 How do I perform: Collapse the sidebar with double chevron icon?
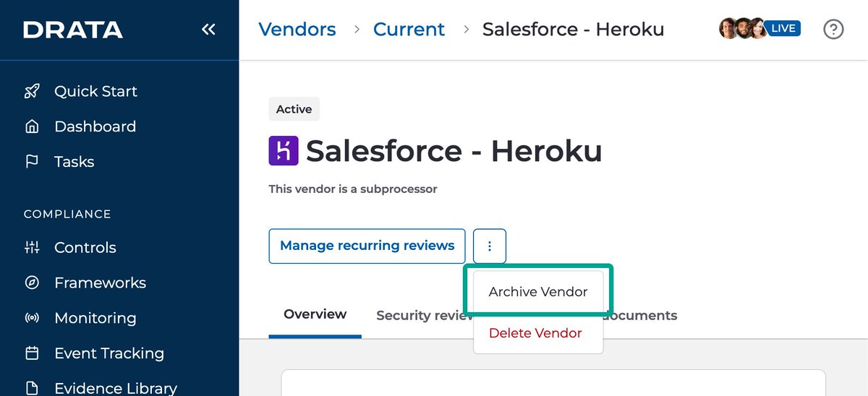[208, 30]
